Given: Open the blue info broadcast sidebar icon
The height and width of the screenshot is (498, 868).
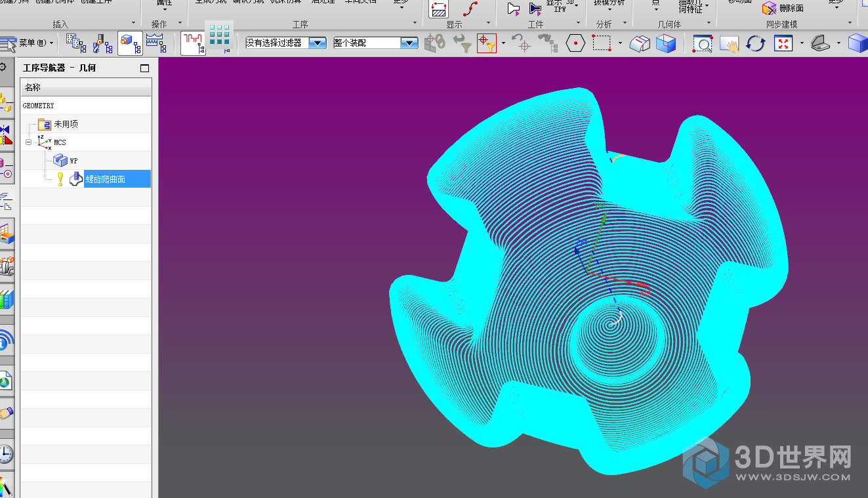Looking at the screenshot, I should [x=6, y=339].
